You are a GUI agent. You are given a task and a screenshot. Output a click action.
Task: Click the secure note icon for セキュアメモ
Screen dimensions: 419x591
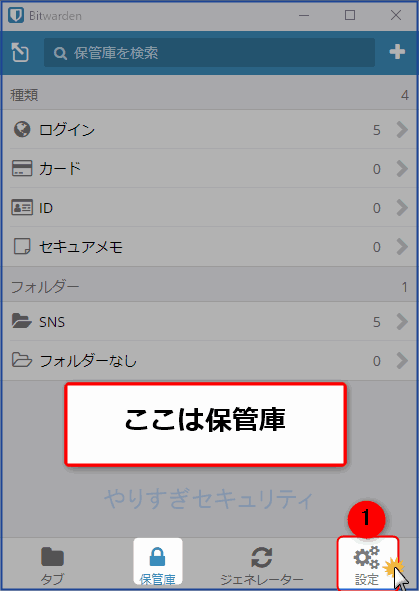coord(22,247)
